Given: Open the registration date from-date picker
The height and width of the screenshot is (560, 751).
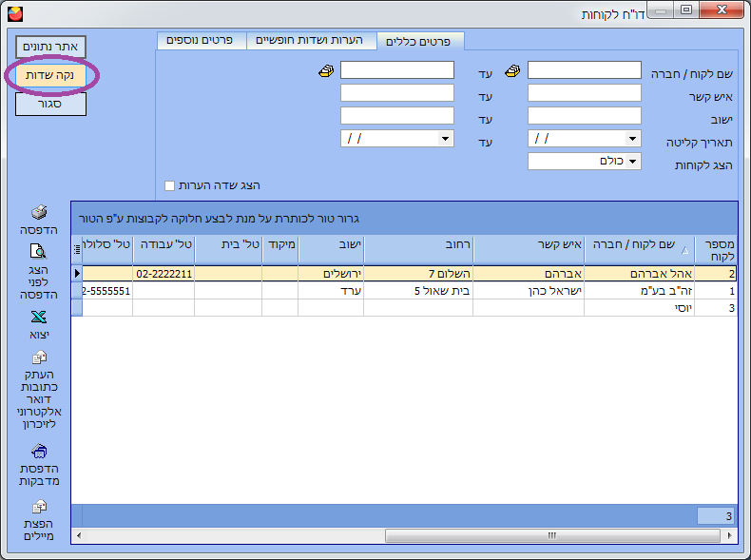Looking at the screenshot, I should (x=633, y=139).
